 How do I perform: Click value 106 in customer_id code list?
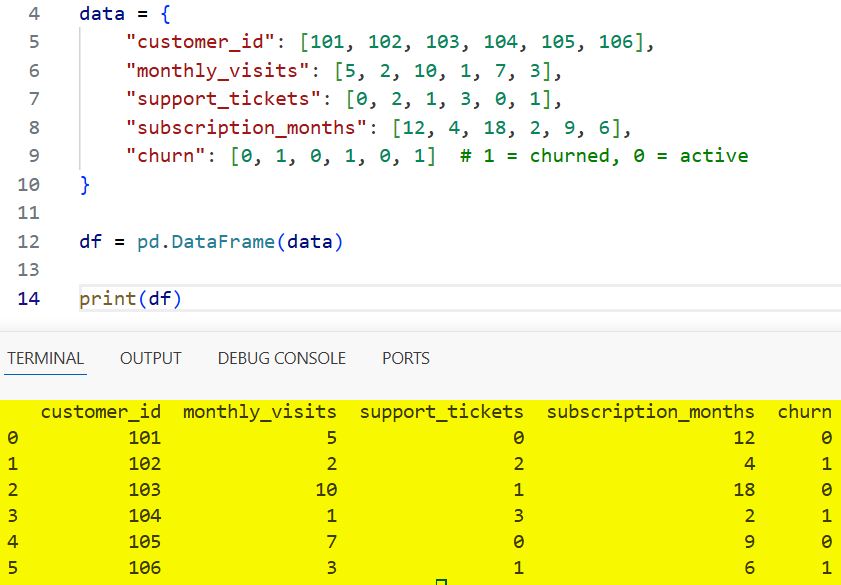click(x=616, y=42)
